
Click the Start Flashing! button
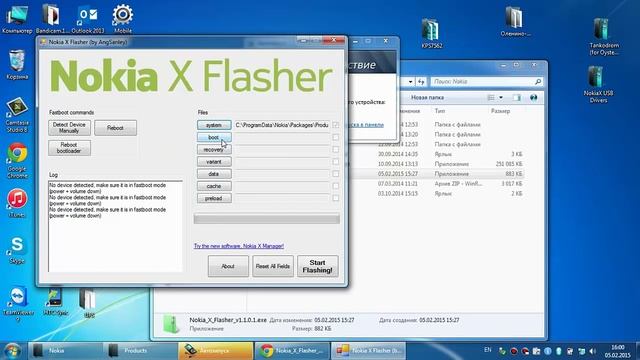[318, 266]
